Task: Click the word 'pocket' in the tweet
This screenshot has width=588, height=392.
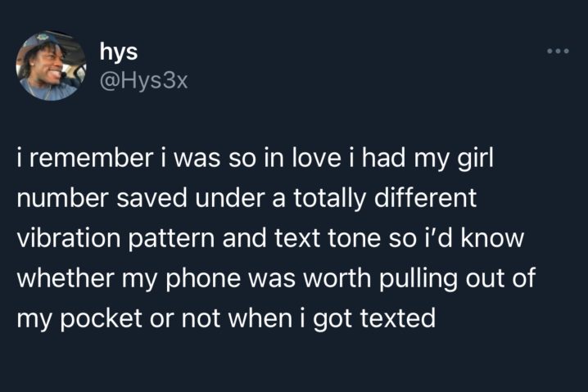Action: coord(101,319)
